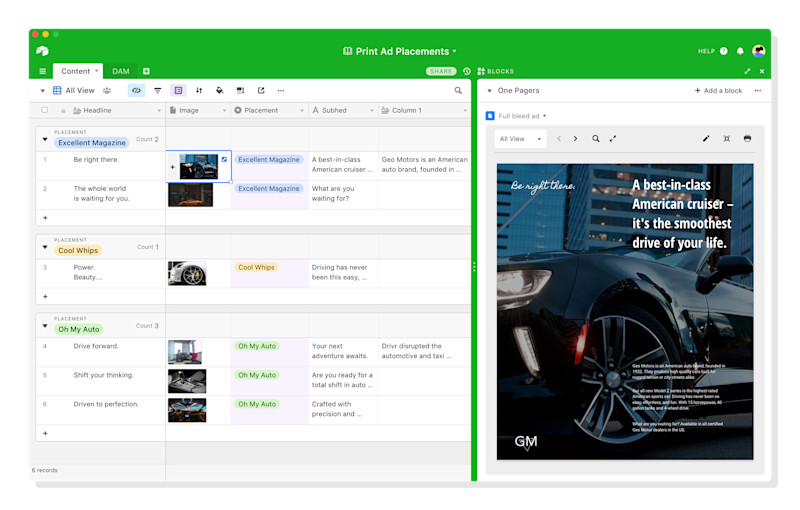The width and height of the screenshot is (800, 510).
Task: Add a record to Excellent Magazine group
Action: (45, 218)
